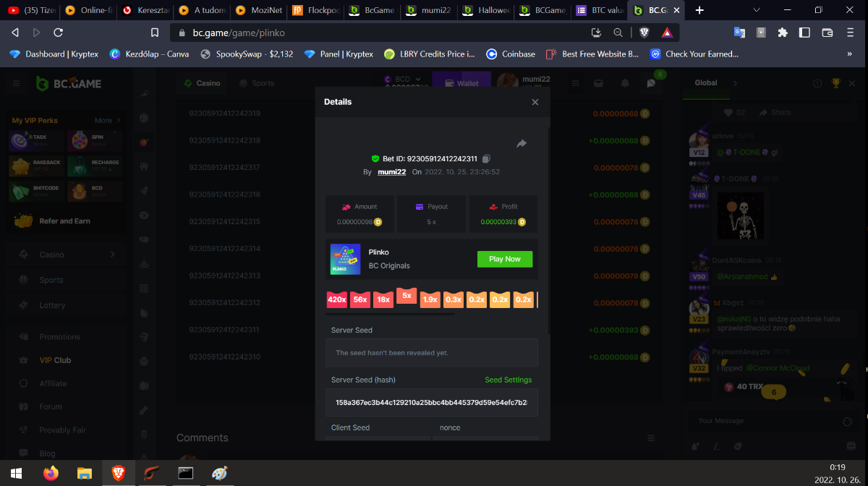Reload the page
Viewport: 868px width, 486px height.
[59, 33]
